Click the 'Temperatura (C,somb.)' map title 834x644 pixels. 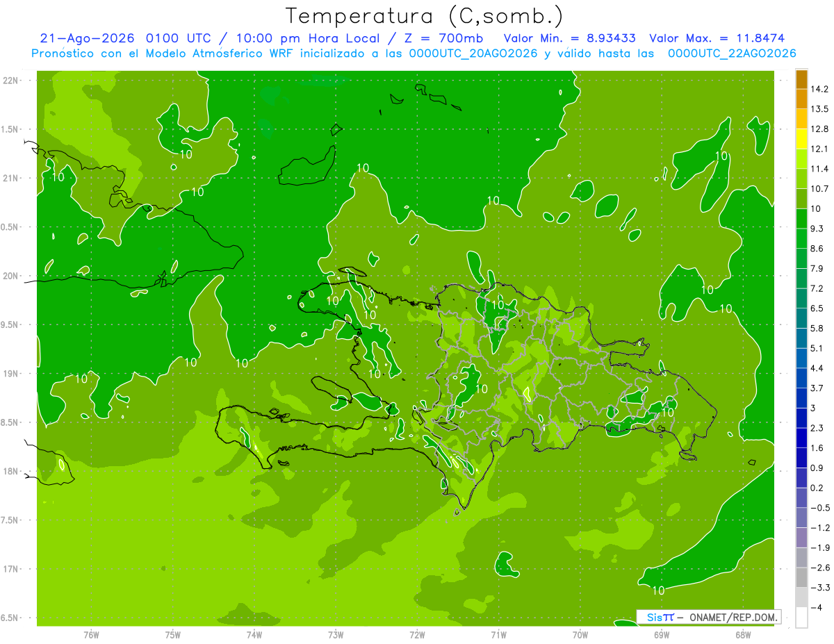click(x=424, y=16)
